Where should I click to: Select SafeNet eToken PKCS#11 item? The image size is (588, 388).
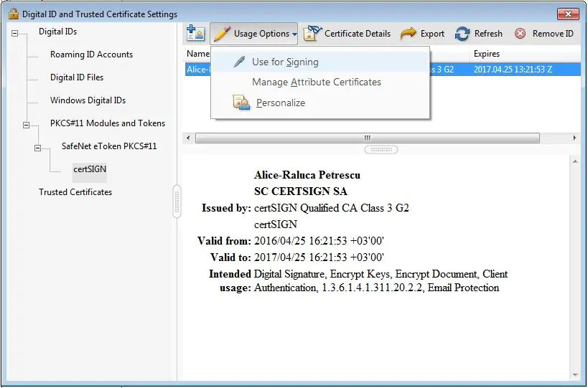click(109, 146)
